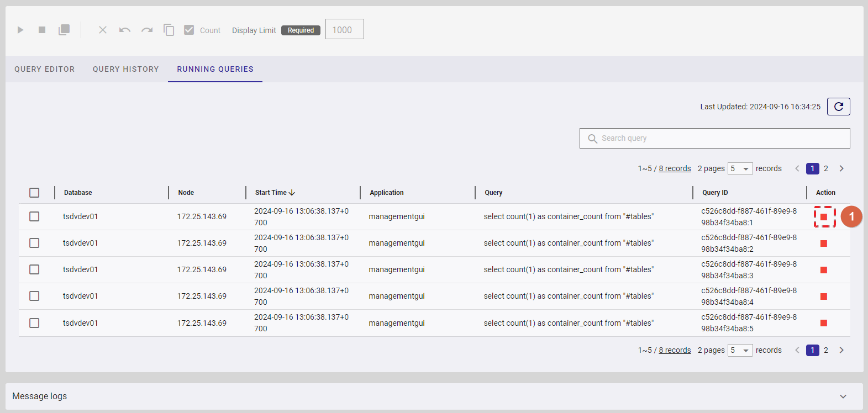Select the checkbox of the third query row
This screenshot has height=413, width=868.
tap(34, 269)
